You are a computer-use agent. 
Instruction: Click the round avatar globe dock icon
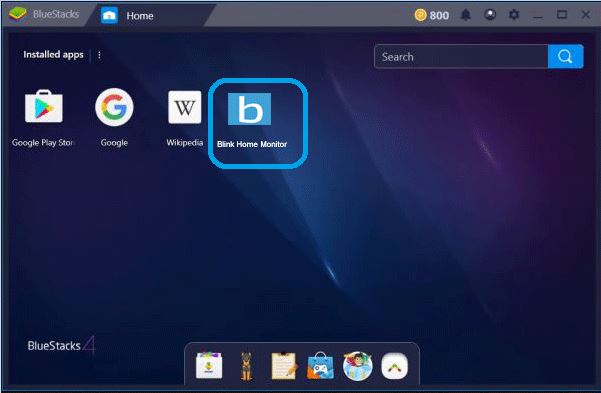358,366
